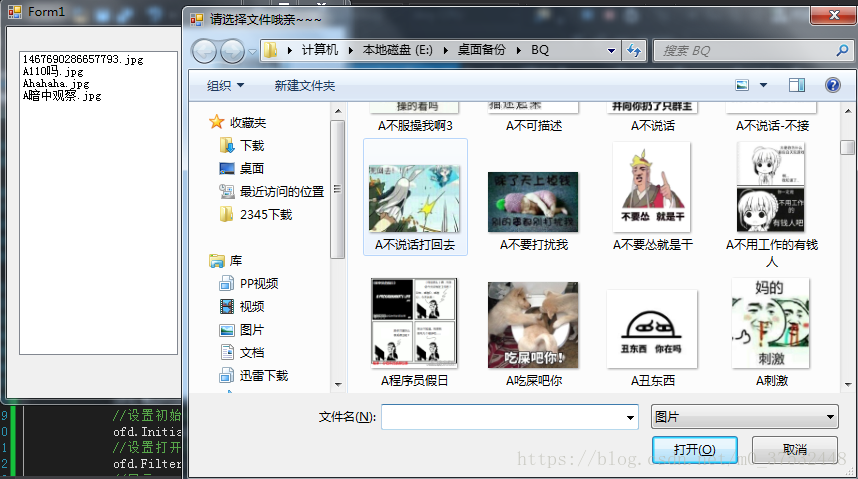Open the view options dropdown arrow
Screen dimensions: 858x479
coord(763,85)
